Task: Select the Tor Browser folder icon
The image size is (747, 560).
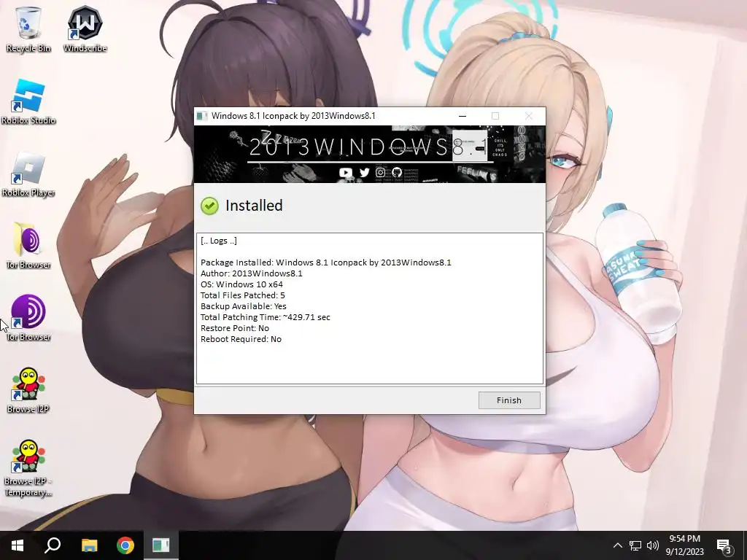Action: pyautogui.click(x=28, y=246)
